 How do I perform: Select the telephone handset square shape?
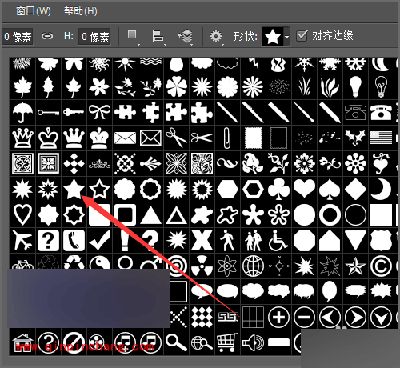pyautogui.click(x=74, y=241)
